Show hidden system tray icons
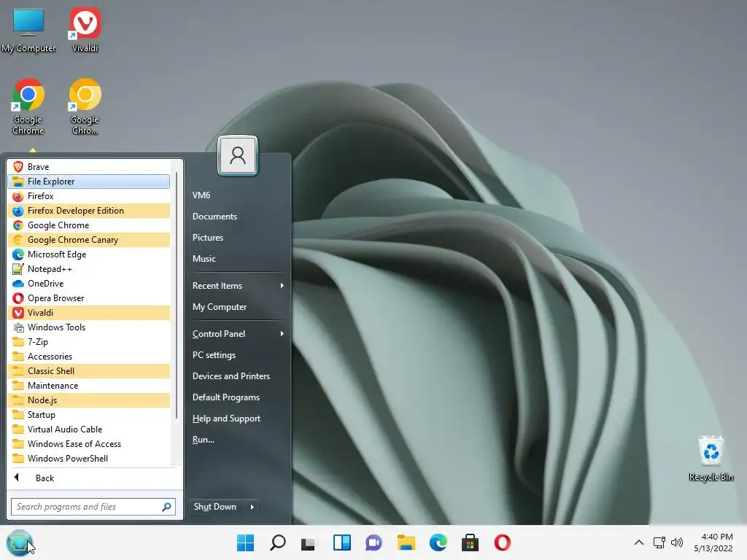747x560 pixels. point(639,542)
